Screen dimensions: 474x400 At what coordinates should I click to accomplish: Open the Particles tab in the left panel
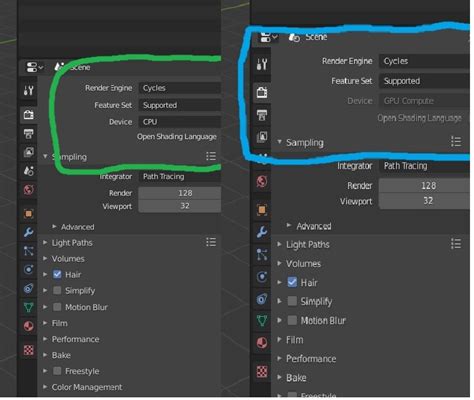(x=28, y=251)
